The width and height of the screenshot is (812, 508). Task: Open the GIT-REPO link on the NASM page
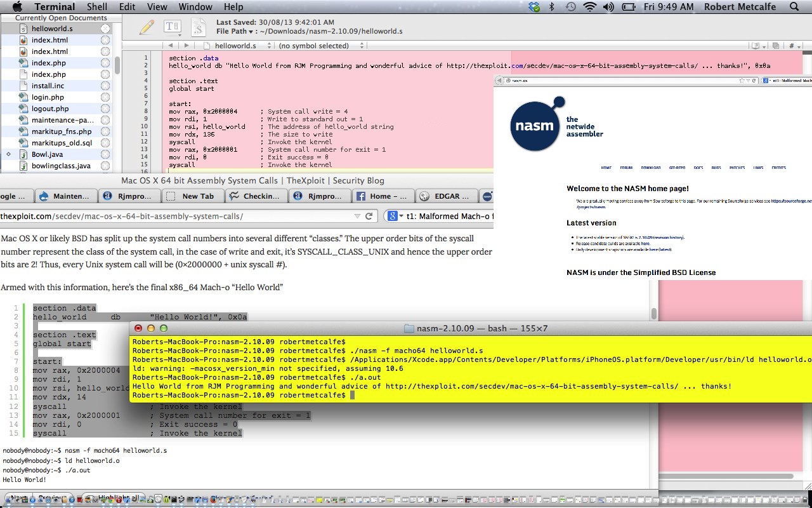pyautogui.click(x=677, y=168)
